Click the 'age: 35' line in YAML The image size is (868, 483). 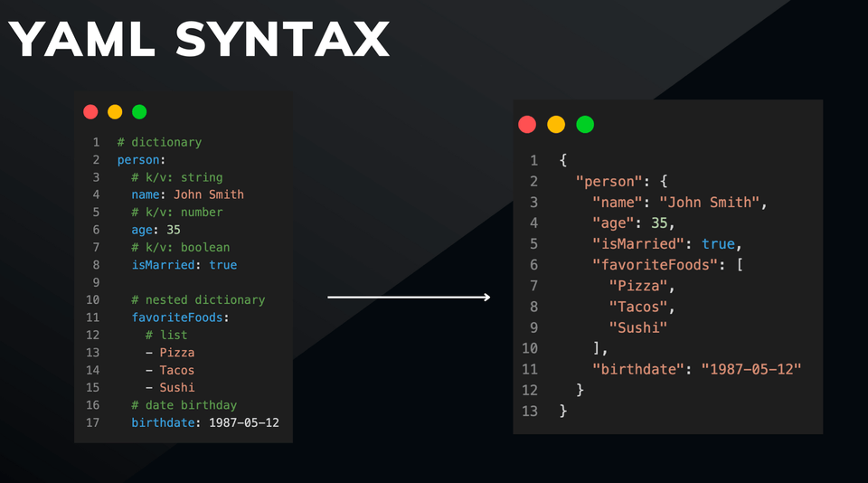click(156, 230)
